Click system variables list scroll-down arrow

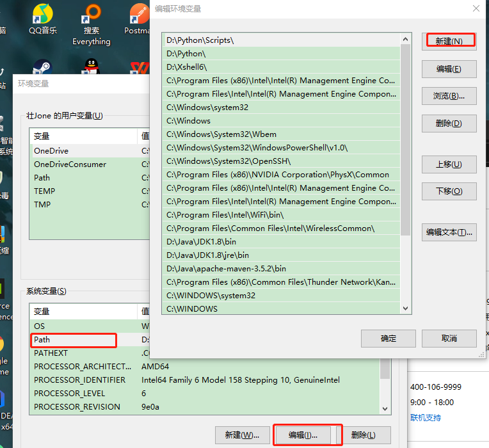385,409
